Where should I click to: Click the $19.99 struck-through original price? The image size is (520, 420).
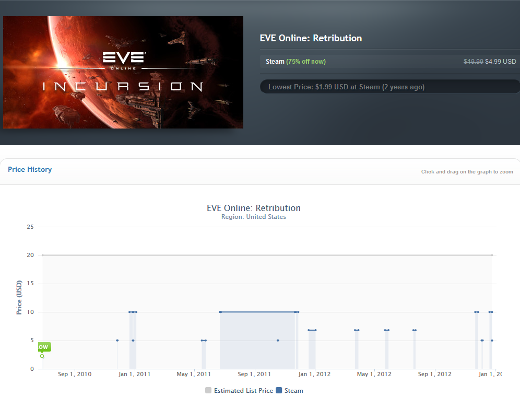[x=473, y=61]
